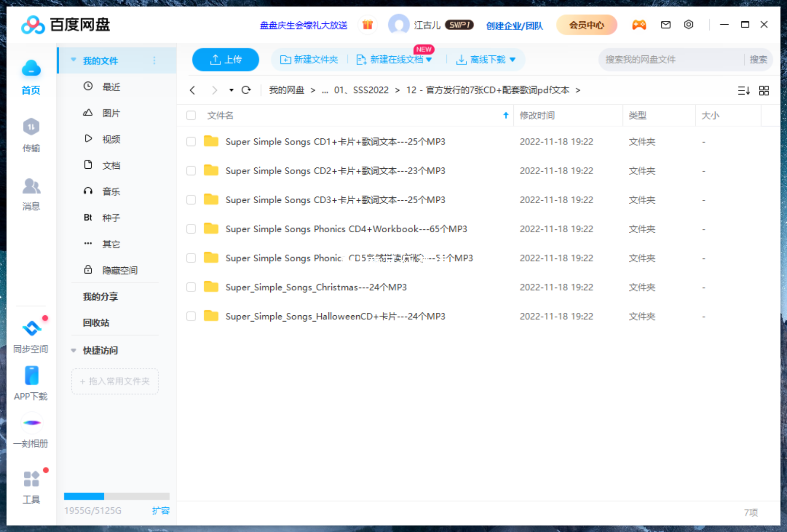This screenshot has width=787, height=532.
Task: Open the 消息 messages icon
Action: pos(31,186)
